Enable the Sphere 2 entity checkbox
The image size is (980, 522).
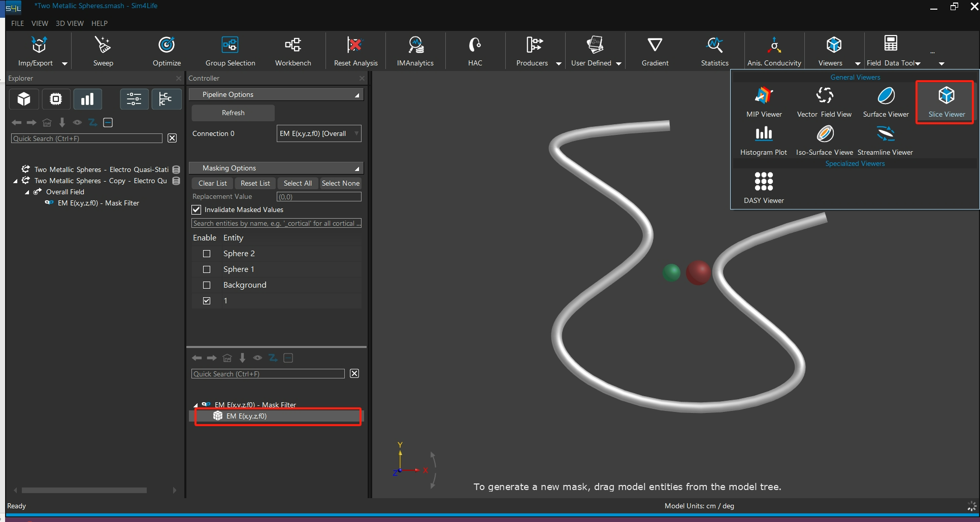point(207,254)
